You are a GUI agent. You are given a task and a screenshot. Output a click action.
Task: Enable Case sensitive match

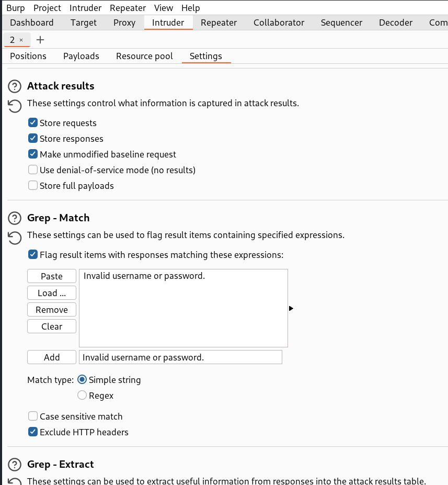tap(32, 416)
